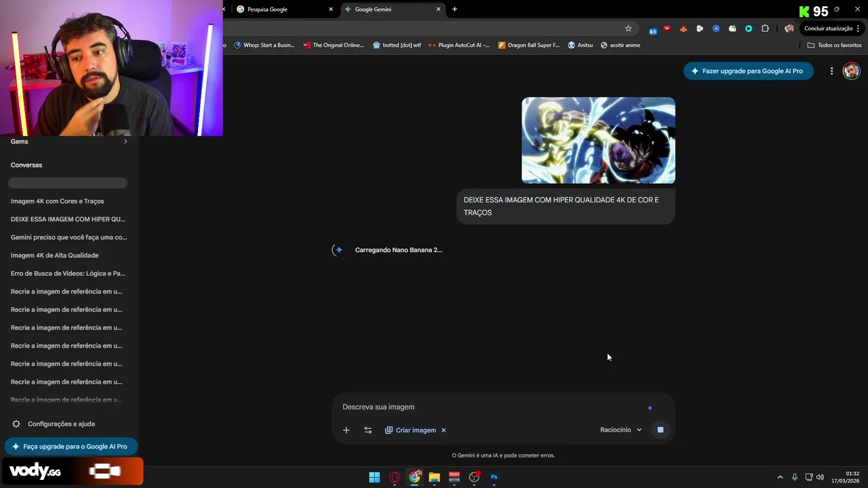868x488 pixels.
Task: Click the red fast-forward extension icon
Action: 667,28
